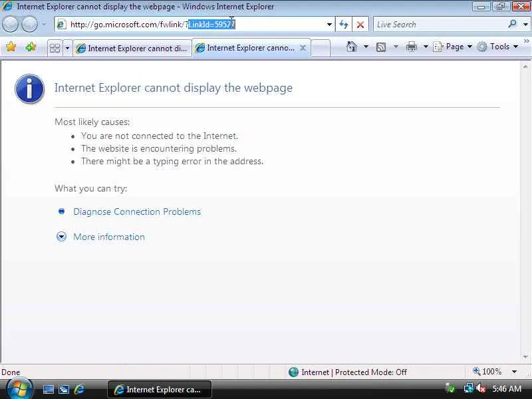This screenshot has width=532, height=399.
Task: Open the Favorites Center star icon
Action: point(11,47)
